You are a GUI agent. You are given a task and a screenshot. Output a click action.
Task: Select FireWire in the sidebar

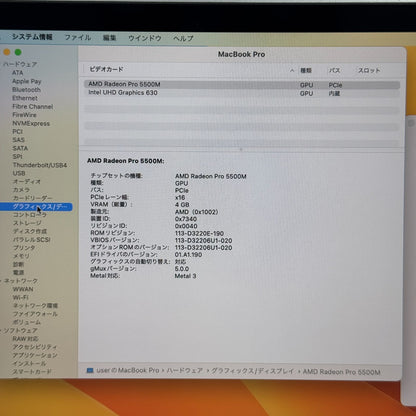pyautogui.click(x=24, y=115)
